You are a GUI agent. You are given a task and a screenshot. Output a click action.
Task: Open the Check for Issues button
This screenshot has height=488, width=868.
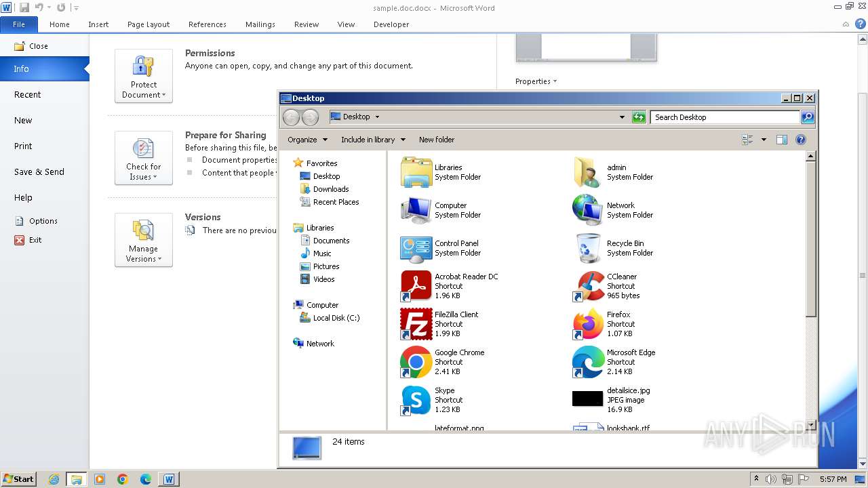pyautogui.click(x=144, y=158)
